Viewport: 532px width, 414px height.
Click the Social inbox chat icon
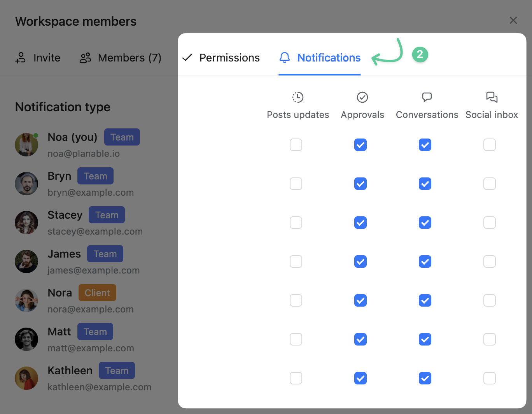(x=492, y=97)
